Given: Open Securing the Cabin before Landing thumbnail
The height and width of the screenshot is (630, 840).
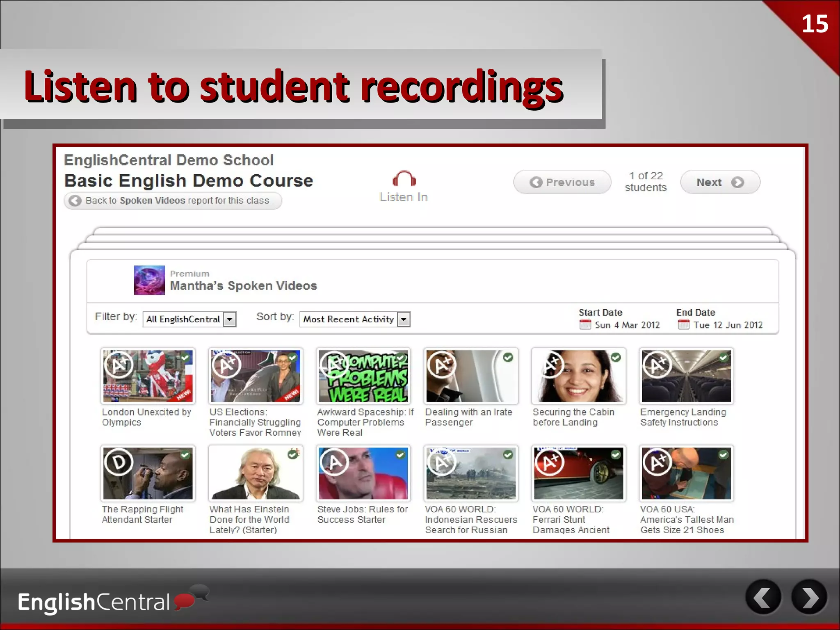Looking at the screenshot, I should [579, 376].
